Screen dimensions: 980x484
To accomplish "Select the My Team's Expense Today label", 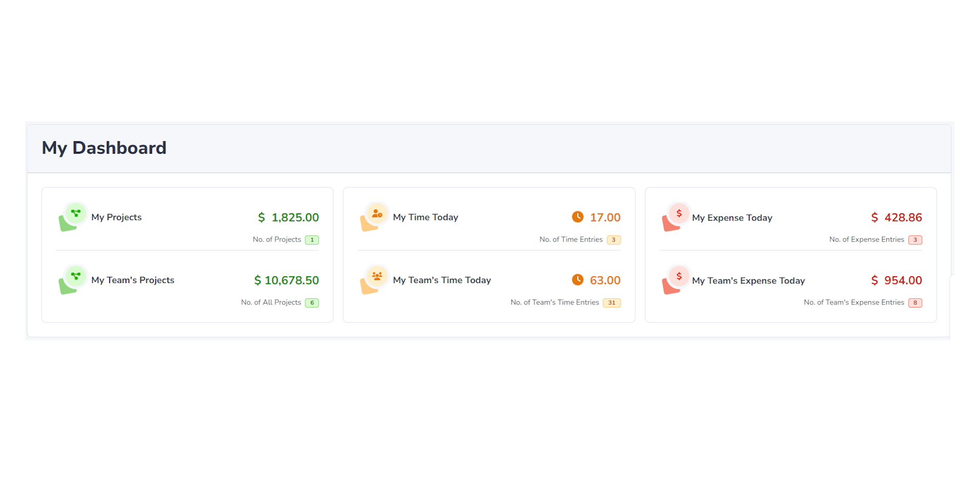I will 748,281.
